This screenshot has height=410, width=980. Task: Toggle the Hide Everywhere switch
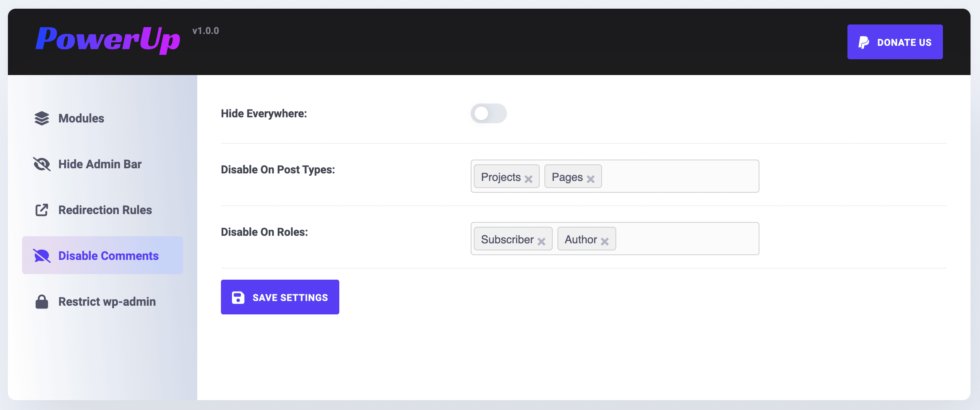click(x=488, y=113)
